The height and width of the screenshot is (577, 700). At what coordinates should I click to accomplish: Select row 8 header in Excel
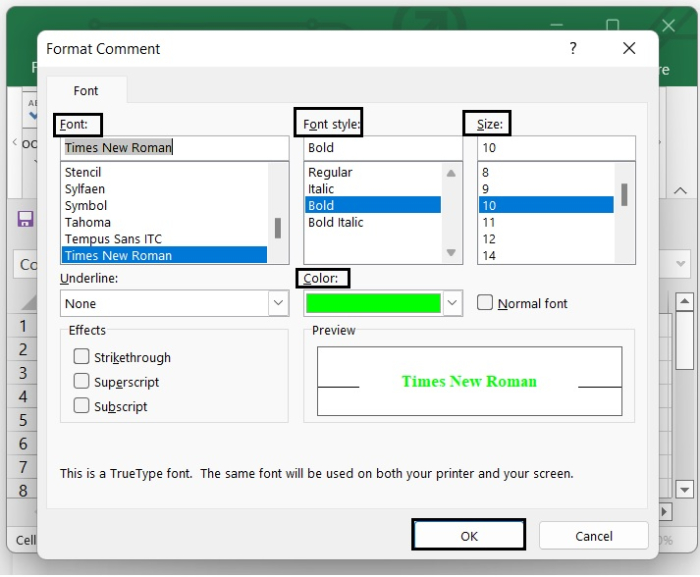pyautogui.click(x=22, y=491)
